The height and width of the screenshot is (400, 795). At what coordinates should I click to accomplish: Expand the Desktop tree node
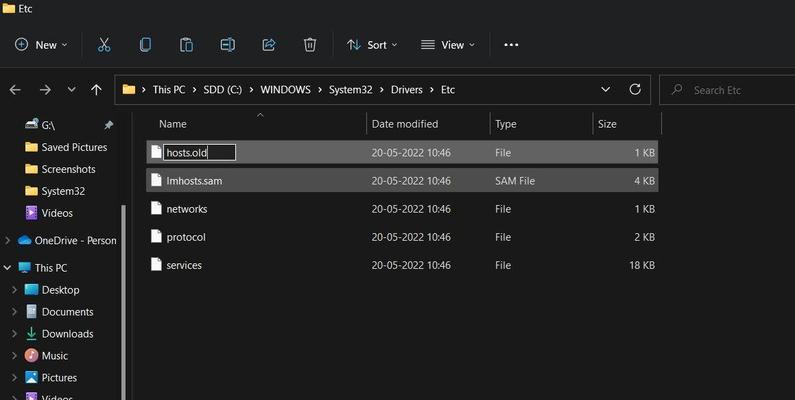point(14,290)
